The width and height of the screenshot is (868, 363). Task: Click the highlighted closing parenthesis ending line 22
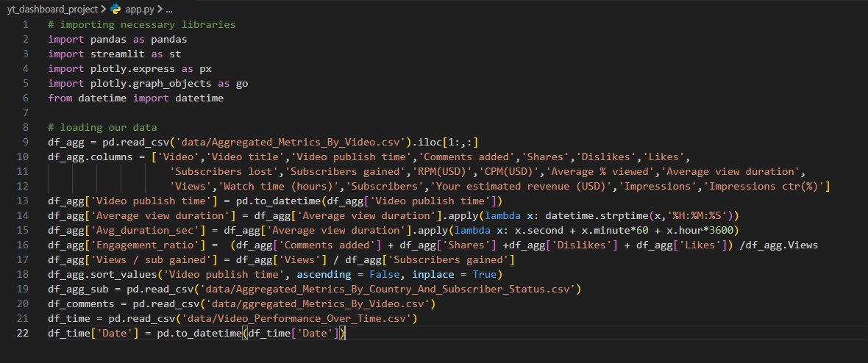coord(343,333)
